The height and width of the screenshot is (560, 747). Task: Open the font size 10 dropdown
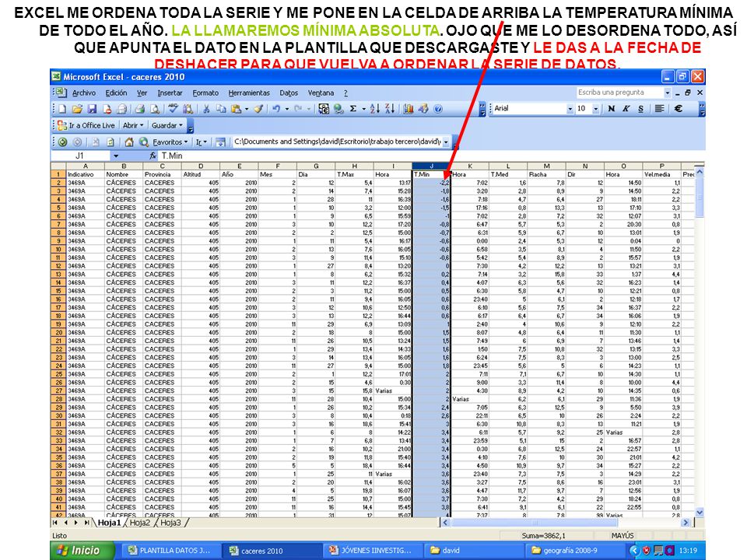tap(595, 109)
